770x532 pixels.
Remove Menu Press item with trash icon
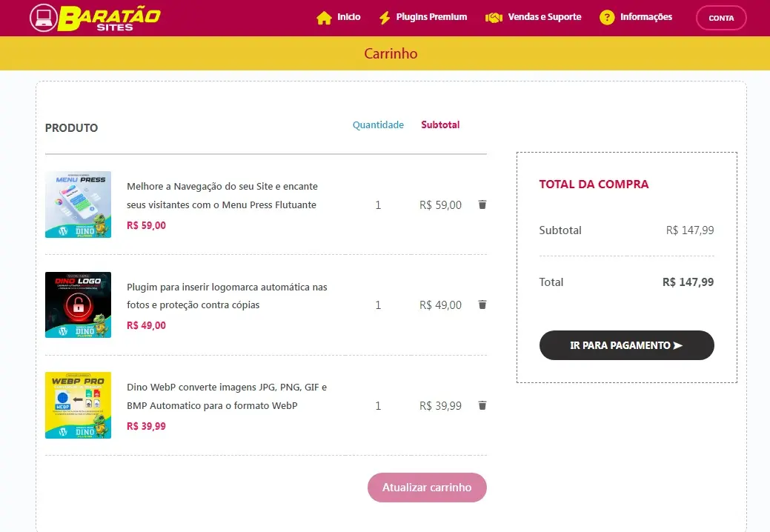482,205
